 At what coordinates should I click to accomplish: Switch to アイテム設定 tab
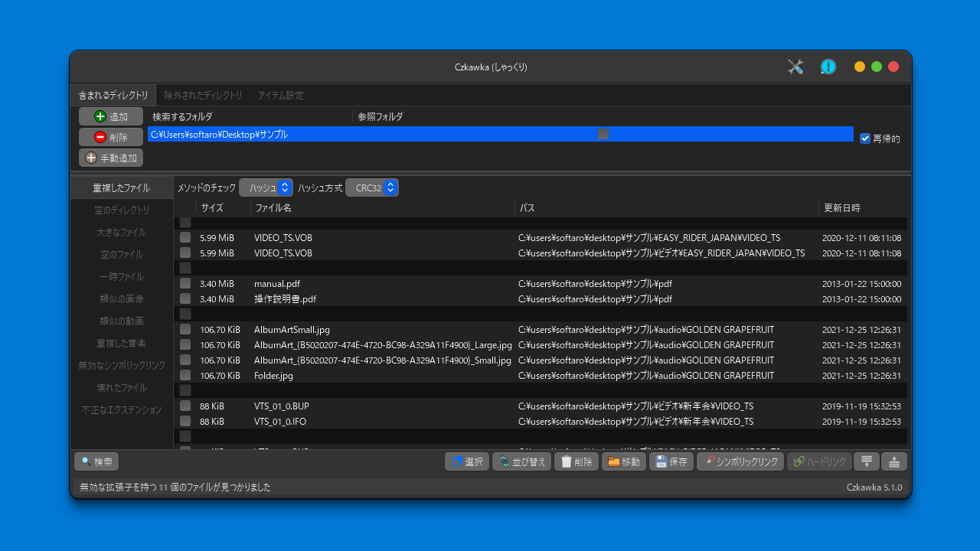click(280, 95)
